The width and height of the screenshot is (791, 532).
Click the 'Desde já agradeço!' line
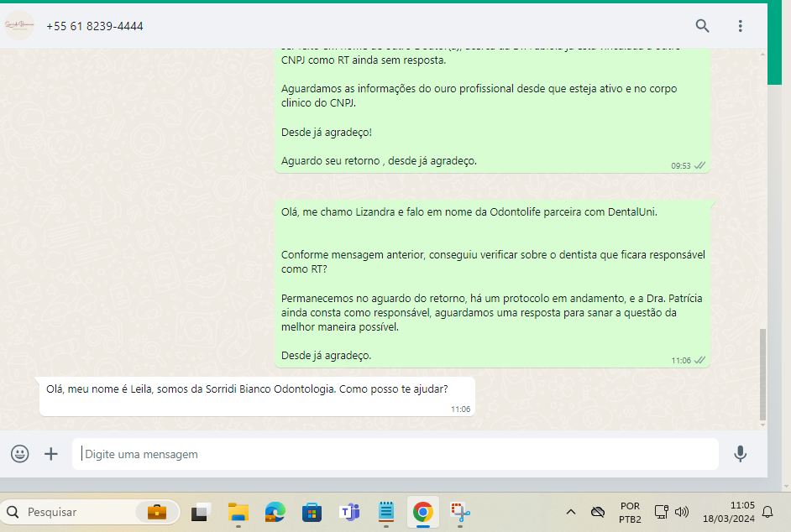[327, 132]
